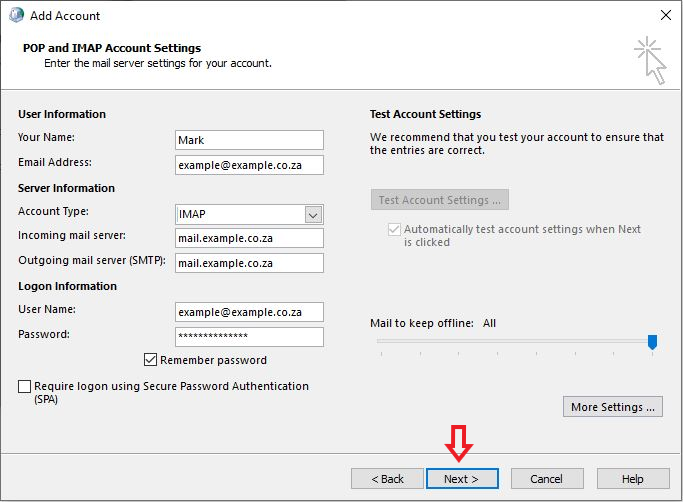Focus the Password input field
This screenshot has height=502, width=683.
tap(249, 337)
